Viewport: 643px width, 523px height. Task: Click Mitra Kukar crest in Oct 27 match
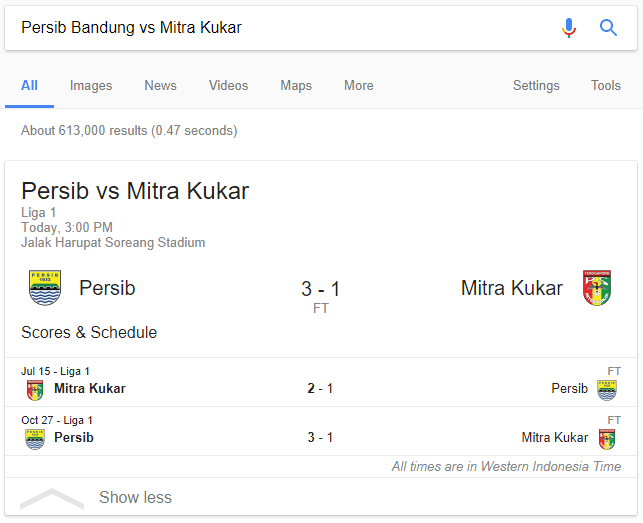point(607,439)
